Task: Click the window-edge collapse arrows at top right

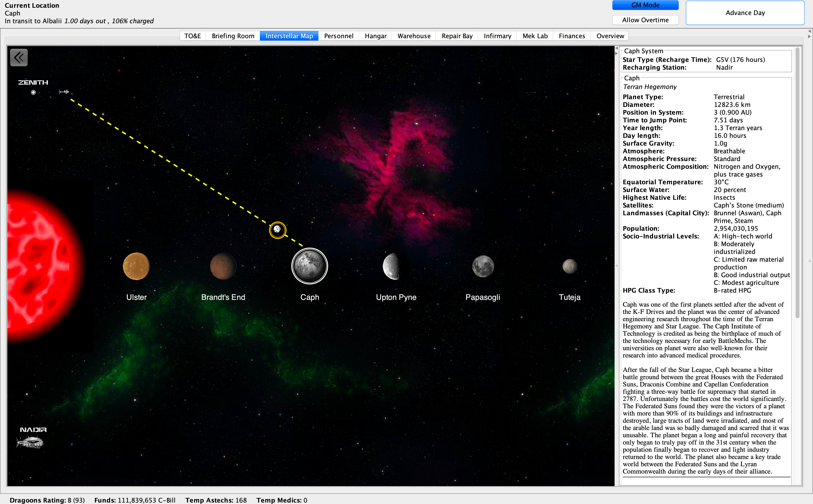Action: coord(809,34)
